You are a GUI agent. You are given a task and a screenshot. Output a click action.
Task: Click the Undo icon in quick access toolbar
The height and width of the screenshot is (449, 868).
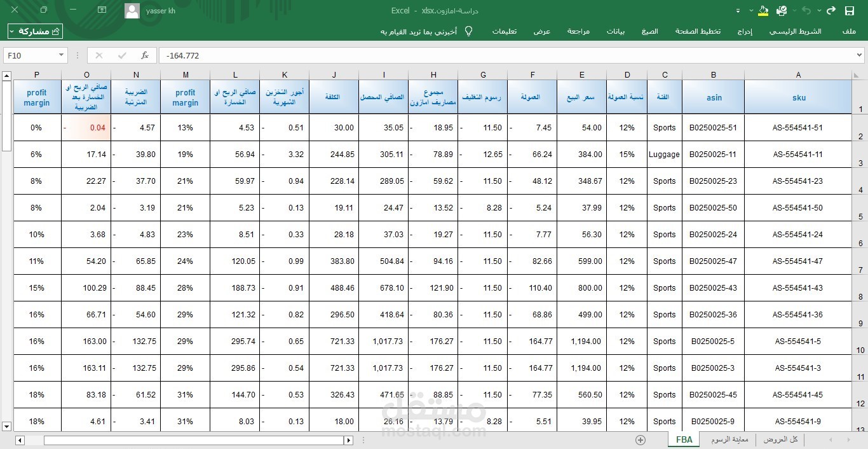(x=807, y=11)
